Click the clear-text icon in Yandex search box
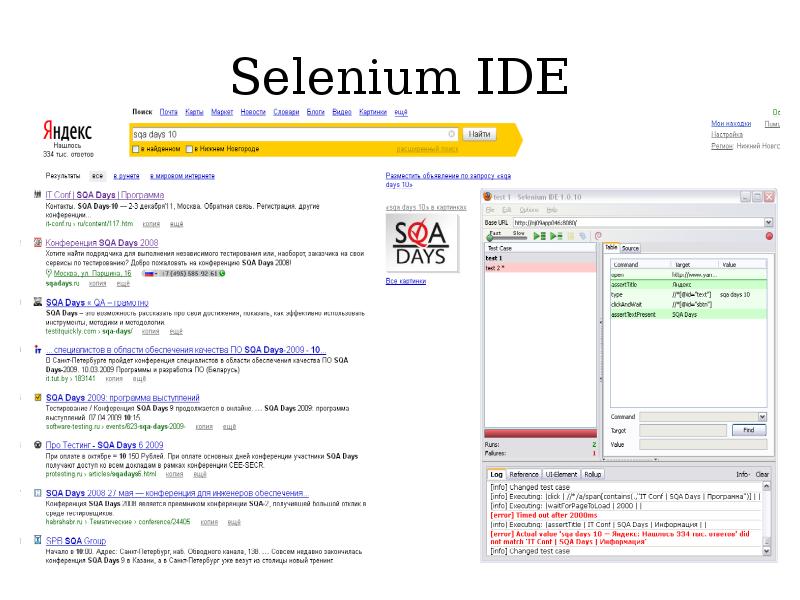800x600 pixels. [452, 134]
